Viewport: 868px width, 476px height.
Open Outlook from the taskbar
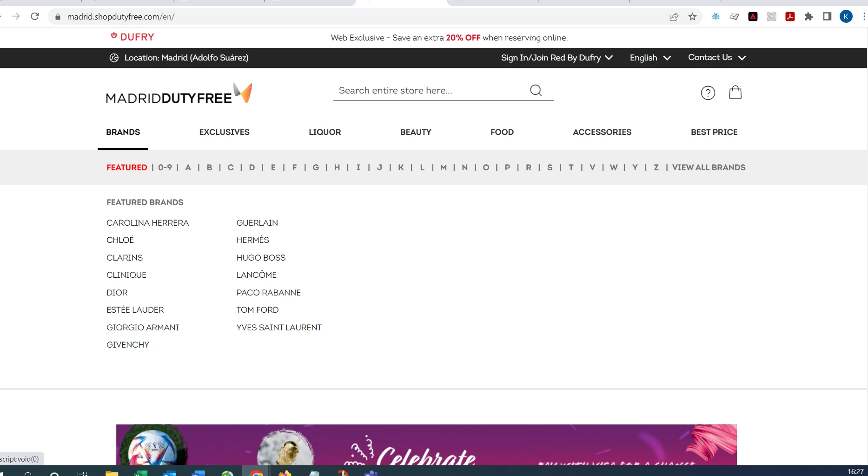pyautogui.click(x=169, y=473)
